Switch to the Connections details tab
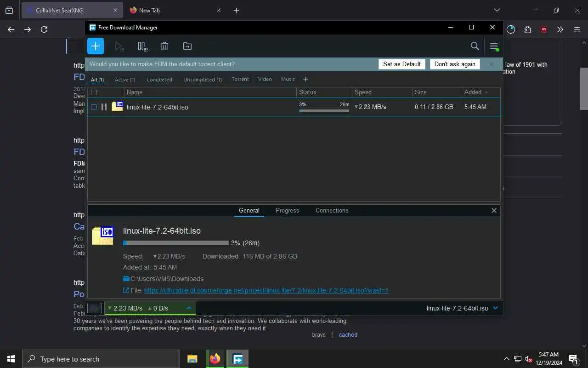Image resolution: width=588 pixels, height=368 pixels. (332, 210)
